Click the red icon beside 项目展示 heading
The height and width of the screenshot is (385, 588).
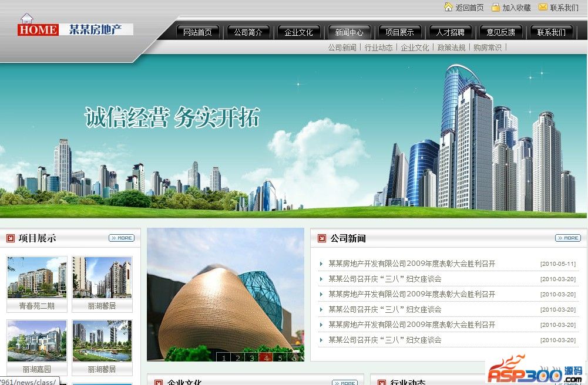[11, 238]
